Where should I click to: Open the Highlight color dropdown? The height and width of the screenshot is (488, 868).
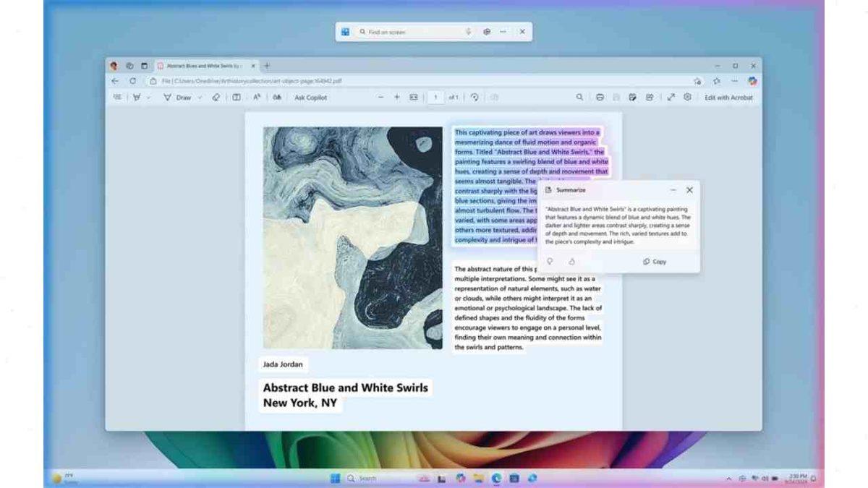tap(148, 98)
